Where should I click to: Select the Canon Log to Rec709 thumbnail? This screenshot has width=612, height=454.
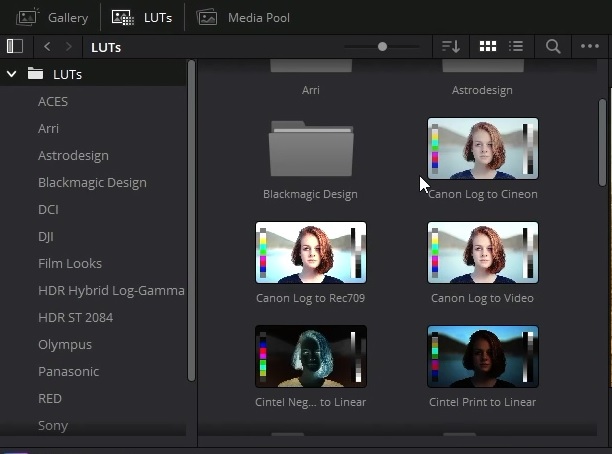[x=311, y=253]
